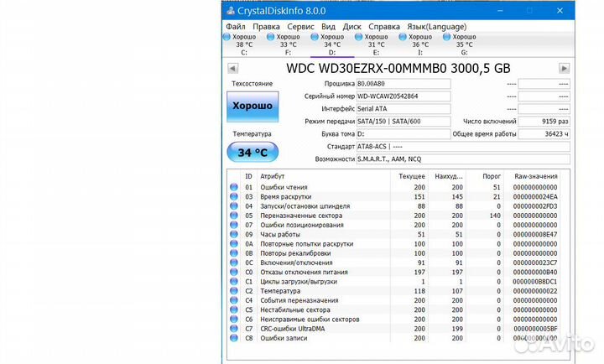Select the CRC-ошибки UltraDMA attribute name
Screen dimensions: 604x364
coord(293,329)
